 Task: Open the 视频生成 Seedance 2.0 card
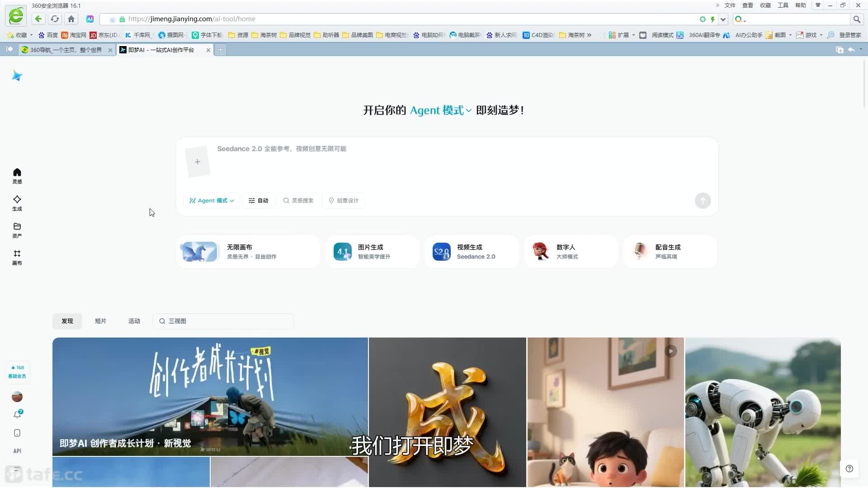tap(472, 252)
